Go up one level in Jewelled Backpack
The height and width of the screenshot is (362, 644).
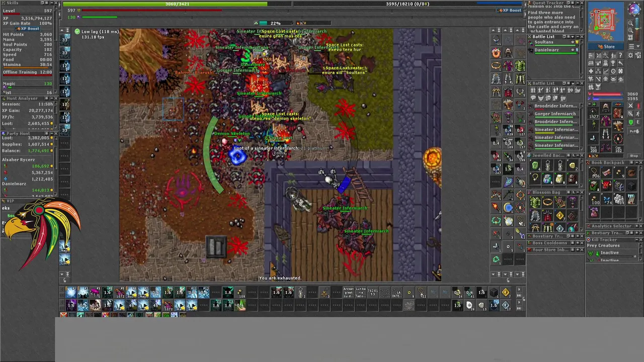coord(574,155)
